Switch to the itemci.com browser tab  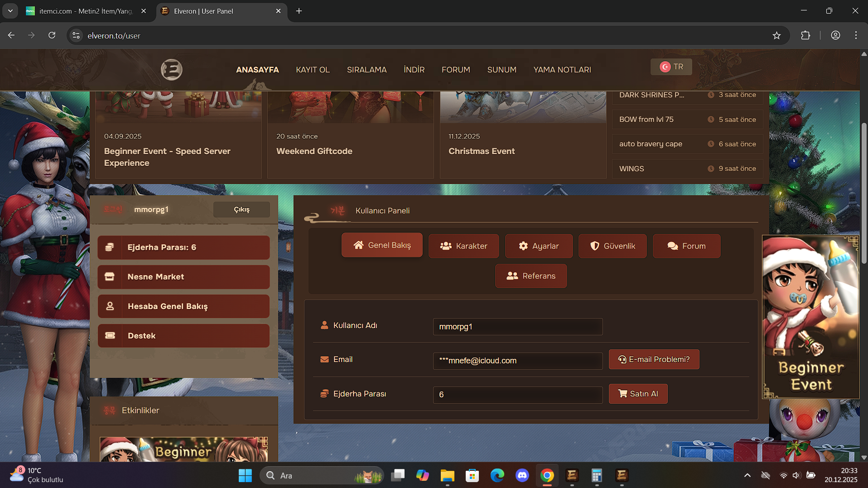click(85, 11)
